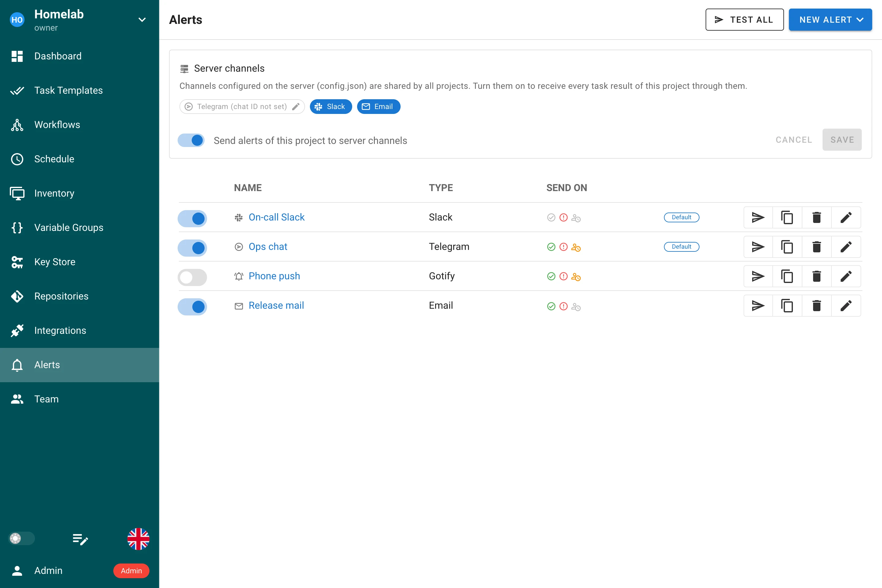Delete the Ops chat alert

816,247
